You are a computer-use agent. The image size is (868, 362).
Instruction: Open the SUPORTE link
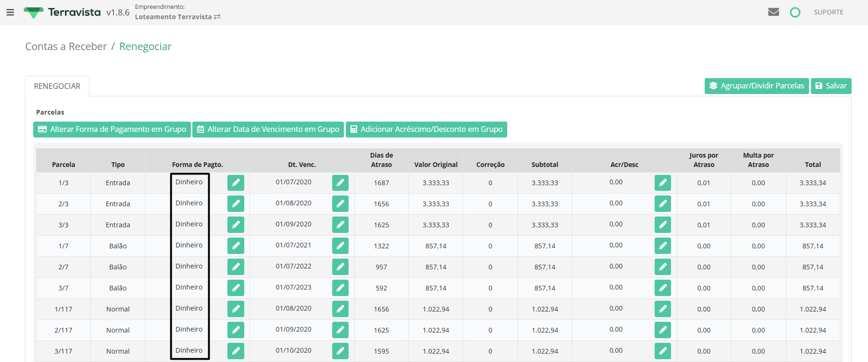(828, 12)
